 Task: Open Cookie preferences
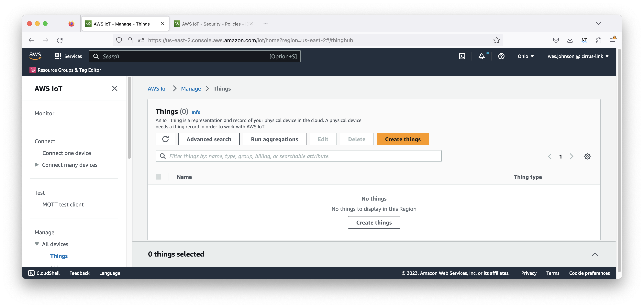(589, 273)
